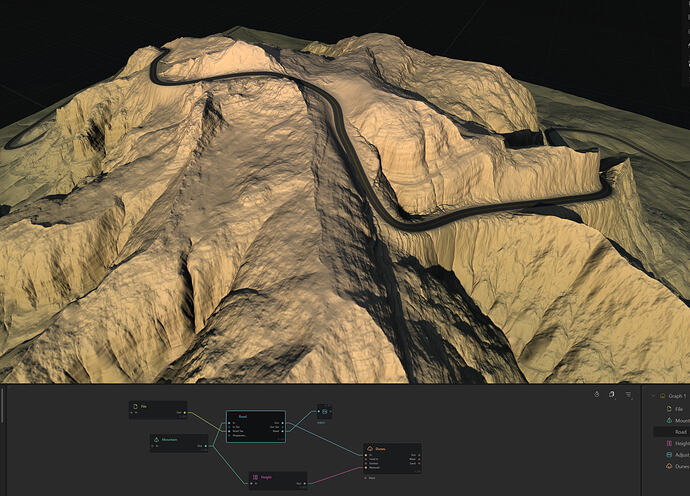Click the Out port of the File node
690x496 pixels.
(185, 413)
